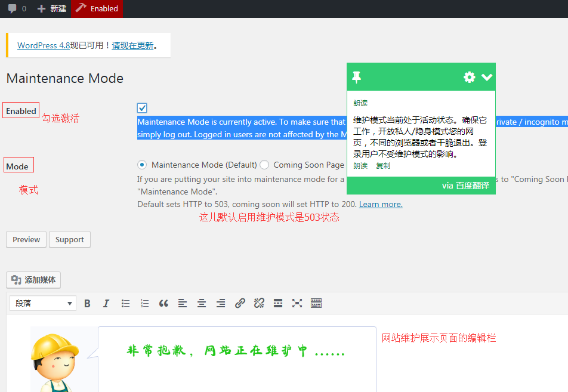Open the 新建 (New) menu in admin bar
The image size is (568, 392).
52,9
